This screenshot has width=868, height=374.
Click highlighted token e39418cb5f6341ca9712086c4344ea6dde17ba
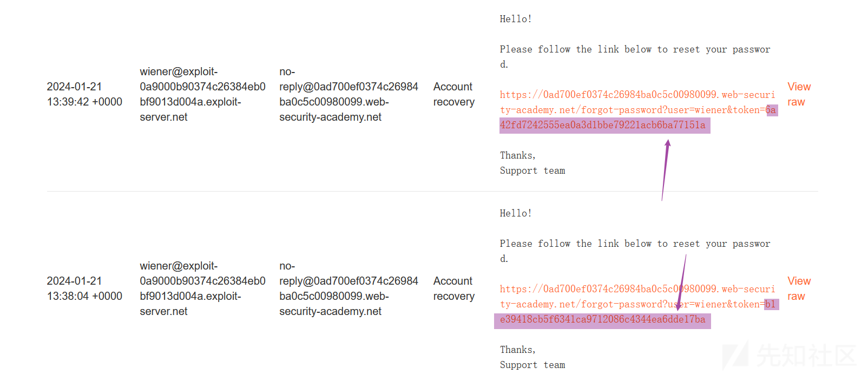(603, 319)
